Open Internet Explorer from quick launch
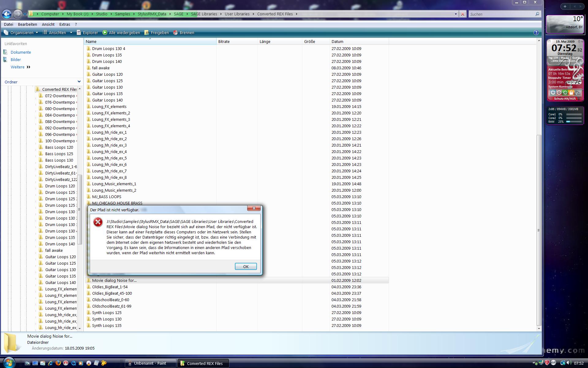The image size is (588, 368). click(x=50, y=363)
